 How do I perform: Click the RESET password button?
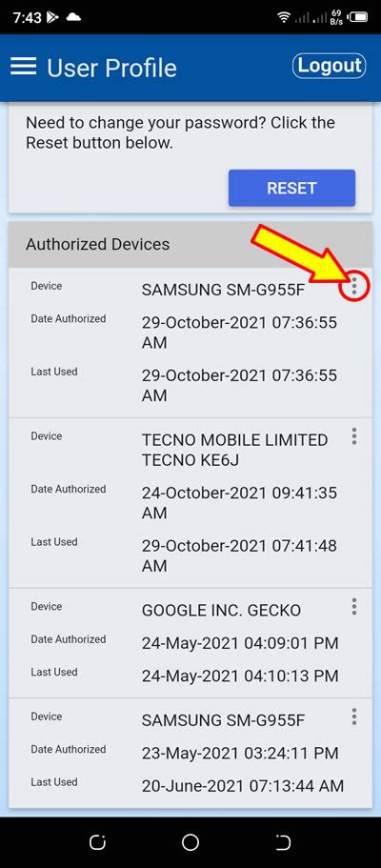click(x=291, y=188)
